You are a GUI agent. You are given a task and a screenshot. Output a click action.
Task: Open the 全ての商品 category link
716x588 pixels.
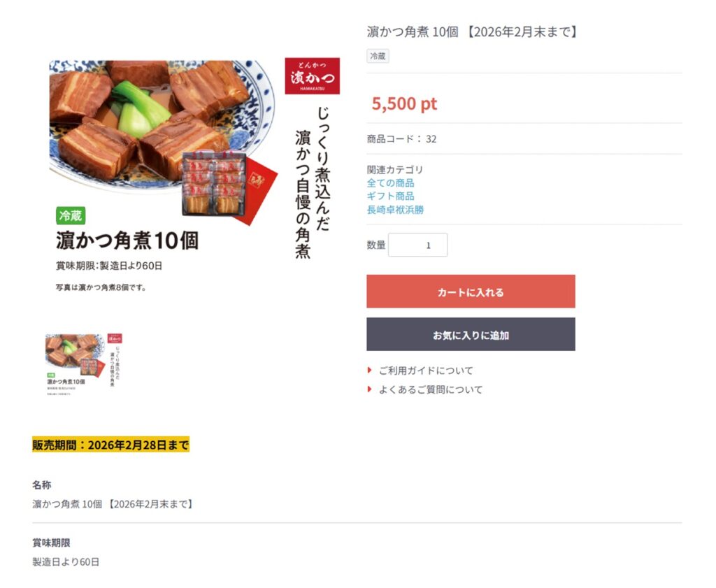[x=390, y=182]
